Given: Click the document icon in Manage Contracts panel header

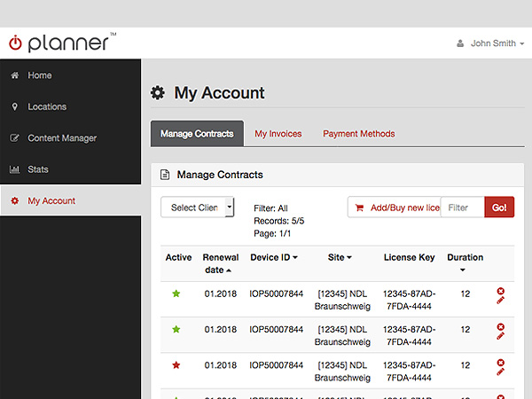Looking at the screenshot, I should coord(165,175).
